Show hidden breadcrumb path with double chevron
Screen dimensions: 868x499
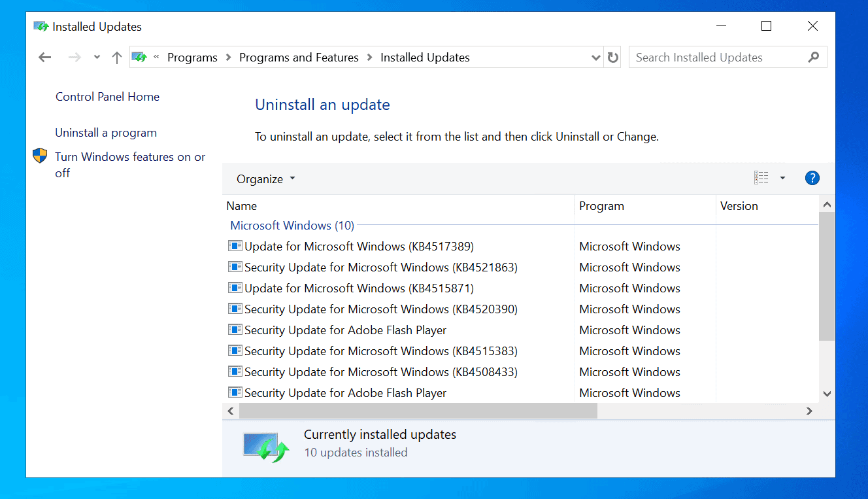point(157,58)
